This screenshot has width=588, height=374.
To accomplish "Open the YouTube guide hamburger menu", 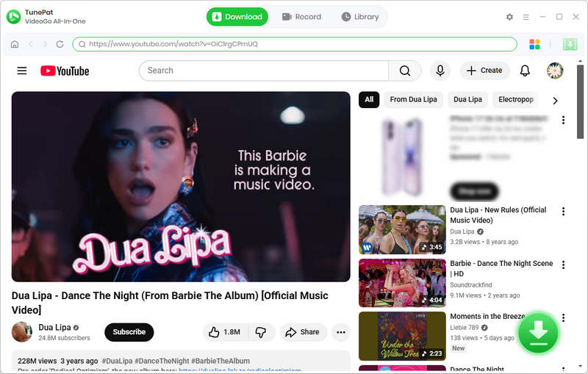I will (22, 71).
